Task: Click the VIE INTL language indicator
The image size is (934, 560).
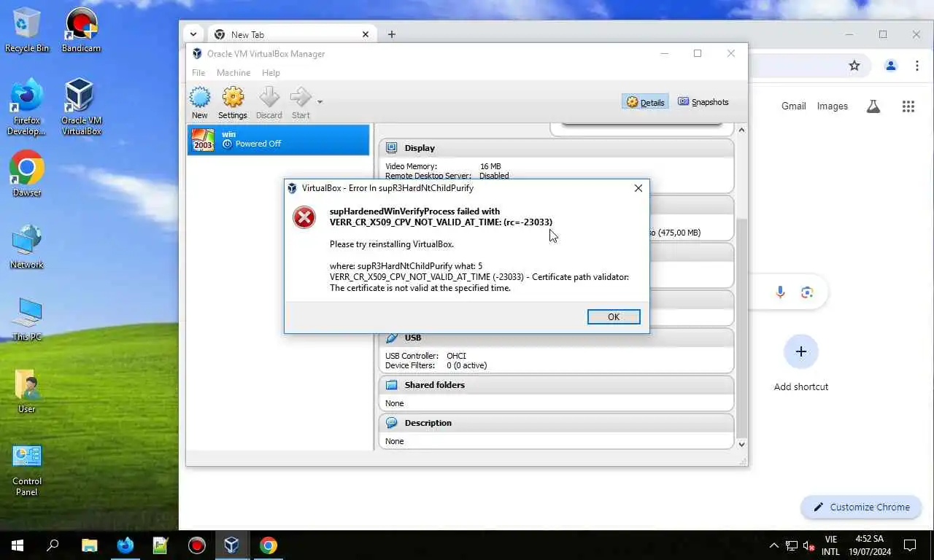Action: point(830,545)
